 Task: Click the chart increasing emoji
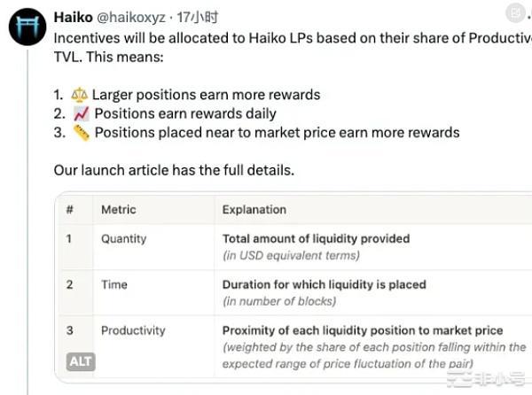click(82, 114)
